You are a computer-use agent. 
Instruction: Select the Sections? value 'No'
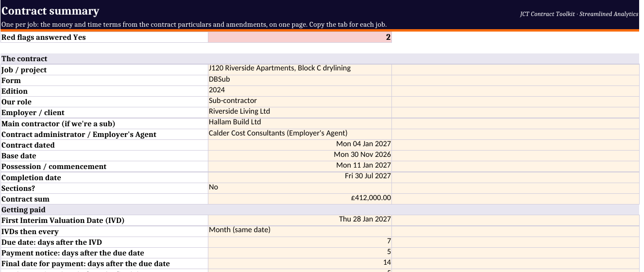(x=300, y=188)
